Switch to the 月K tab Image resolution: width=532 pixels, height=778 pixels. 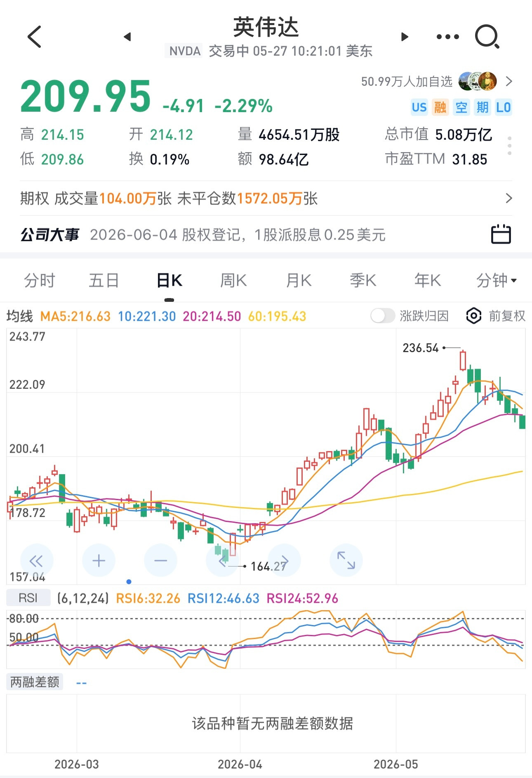coord(299,281)
